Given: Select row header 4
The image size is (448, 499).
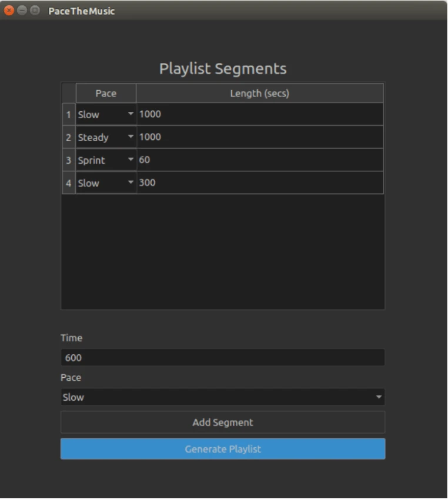Looking at the screenshot, I should 68,183.
